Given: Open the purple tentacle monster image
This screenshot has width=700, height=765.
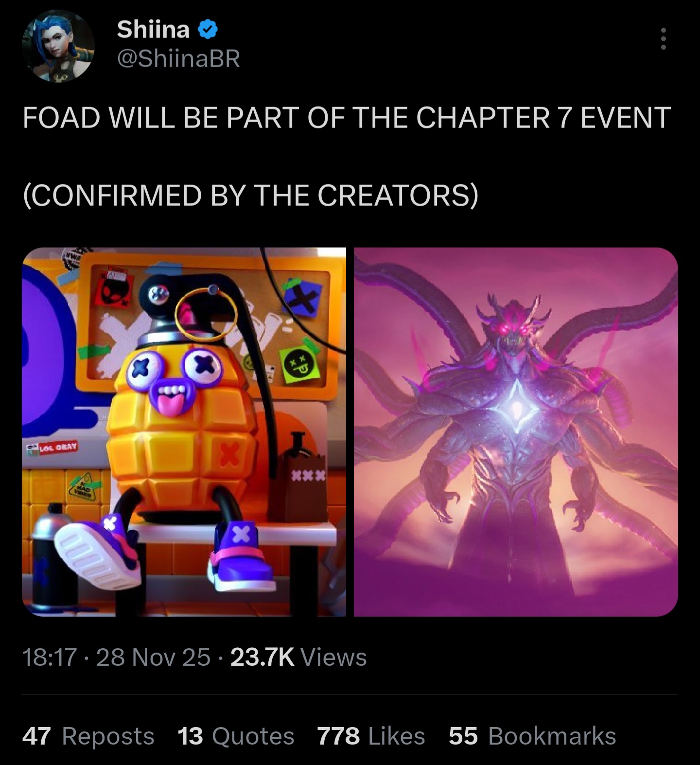Looking at the screenshot, I should coord(516,432).
